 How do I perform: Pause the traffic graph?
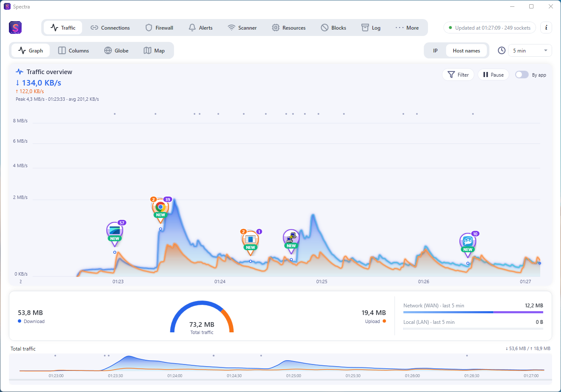pos(494,75)
